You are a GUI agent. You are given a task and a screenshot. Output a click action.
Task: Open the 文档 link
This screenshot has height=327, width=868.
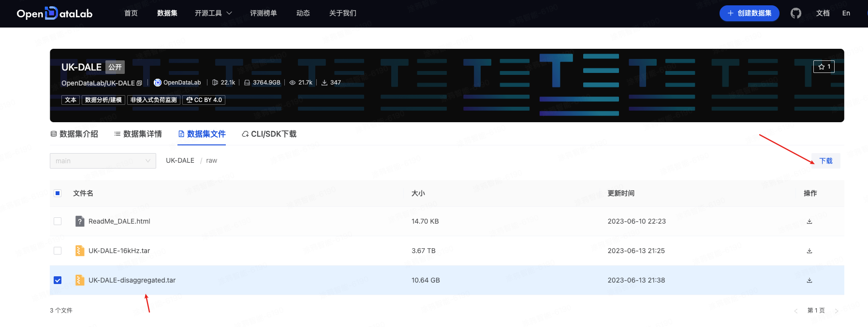(823, 13)
